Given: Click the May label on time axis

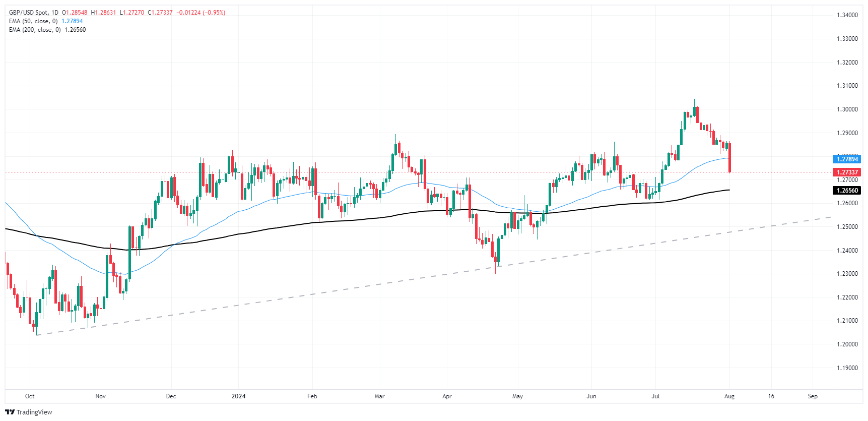Looking at the screenshot, I should [517, 396].
